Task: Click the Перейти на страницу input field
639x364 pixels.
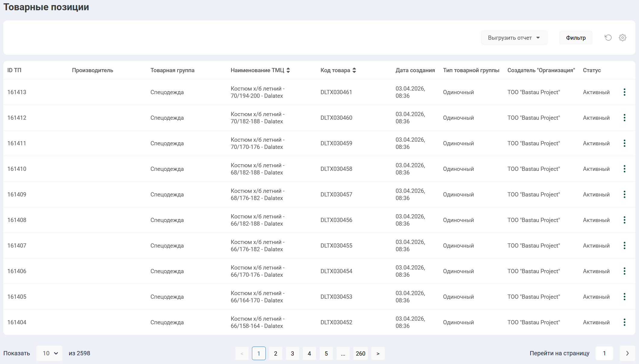Action: [604, 353]
